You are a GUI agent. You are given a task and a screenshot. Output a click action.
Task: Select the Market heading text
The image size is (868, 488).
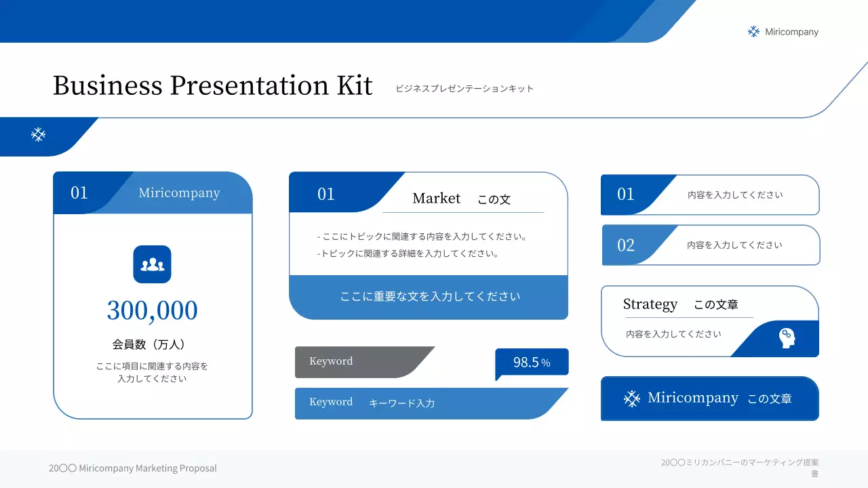[x=436, y=198]
